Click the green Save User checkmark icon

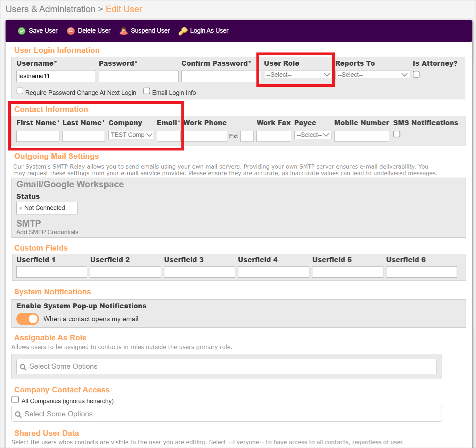(22, 31)
